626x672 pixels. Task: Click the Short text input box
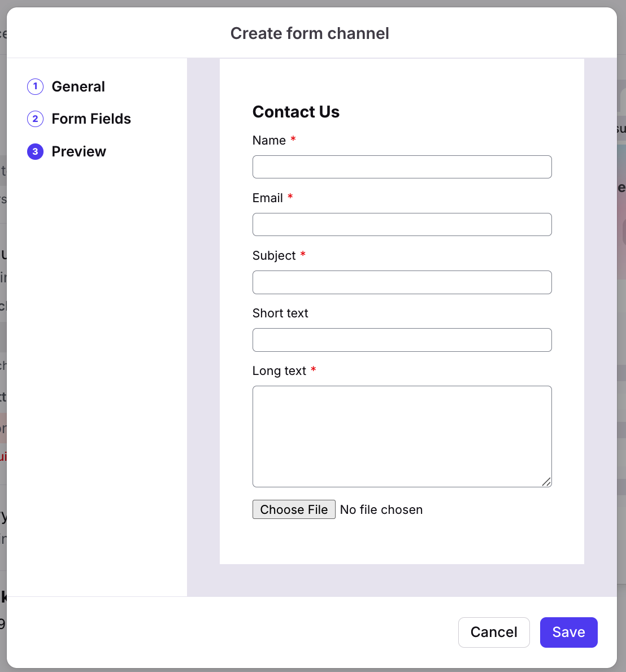(x=402, y=340)
